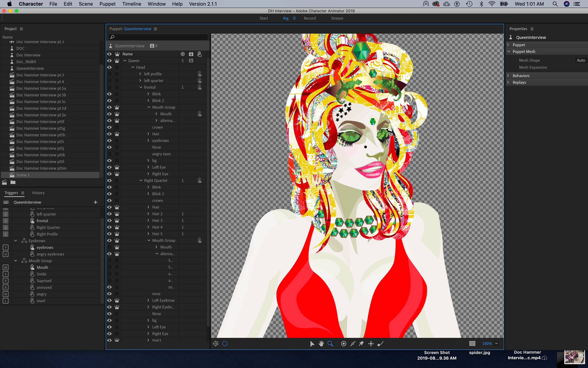Open the Project panel menu icon
This screenshot has height=368, width=588.
click(x=21, y=29)
